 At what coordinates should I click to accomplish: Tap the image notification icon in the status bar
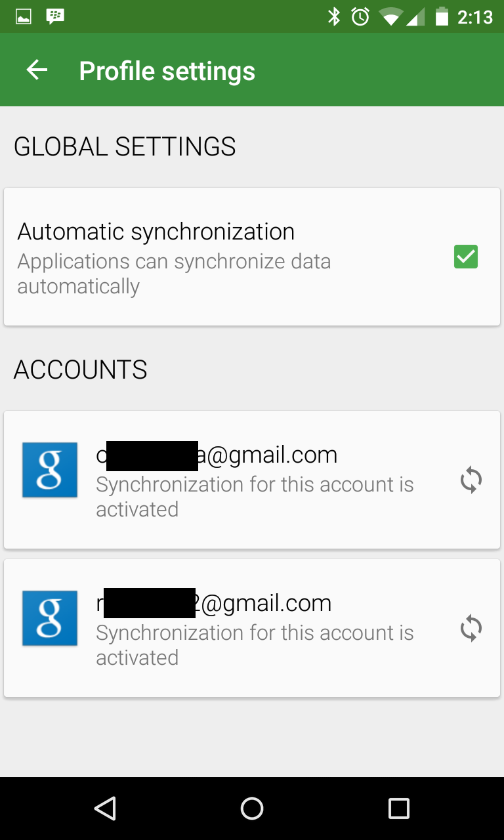(24, 16)
